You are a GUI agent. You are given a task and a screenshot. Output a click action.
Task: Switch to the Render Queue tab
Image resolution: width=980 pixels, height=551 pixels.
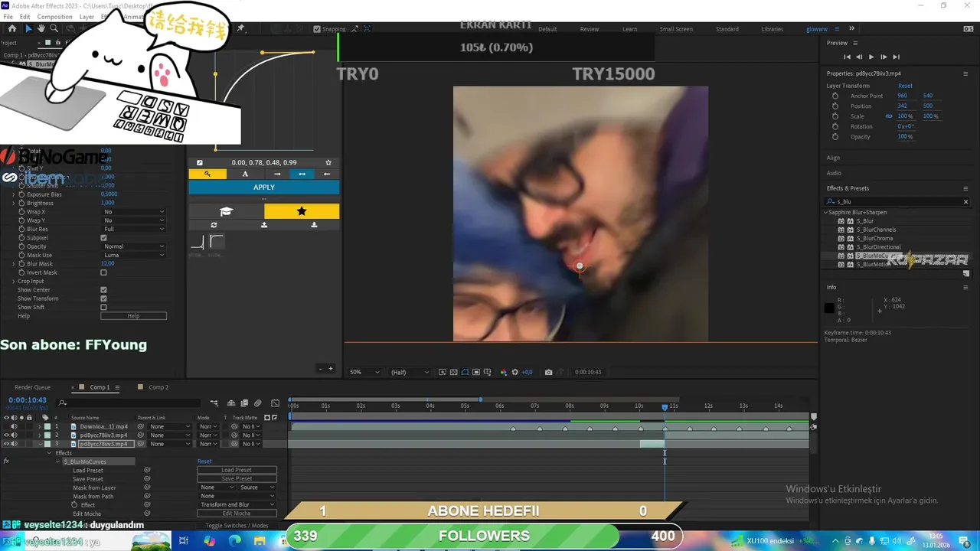[x=32, y=387]
